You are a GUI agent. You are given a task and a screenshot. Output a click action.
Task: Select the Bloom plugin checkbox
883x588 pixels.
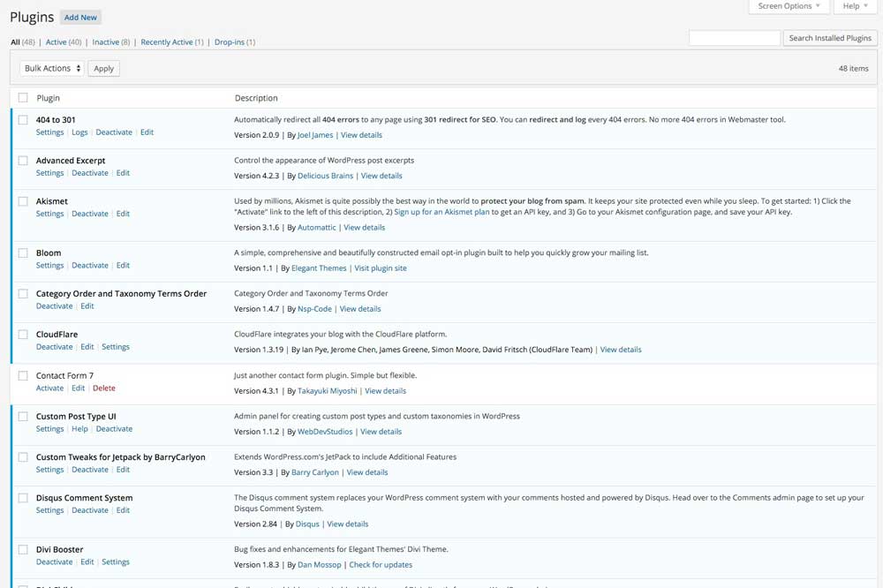click(x=23, y=253)
